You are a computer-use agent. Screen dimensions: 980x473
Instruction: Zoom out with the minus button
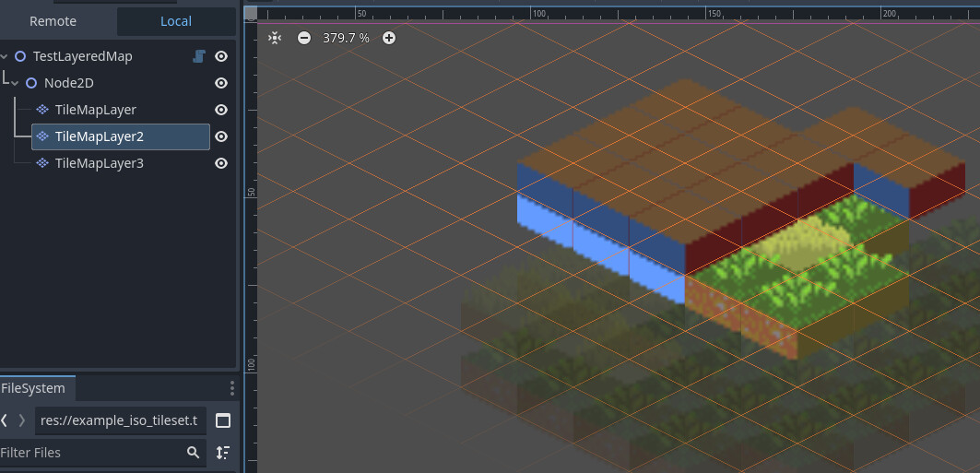pos(303,38)
